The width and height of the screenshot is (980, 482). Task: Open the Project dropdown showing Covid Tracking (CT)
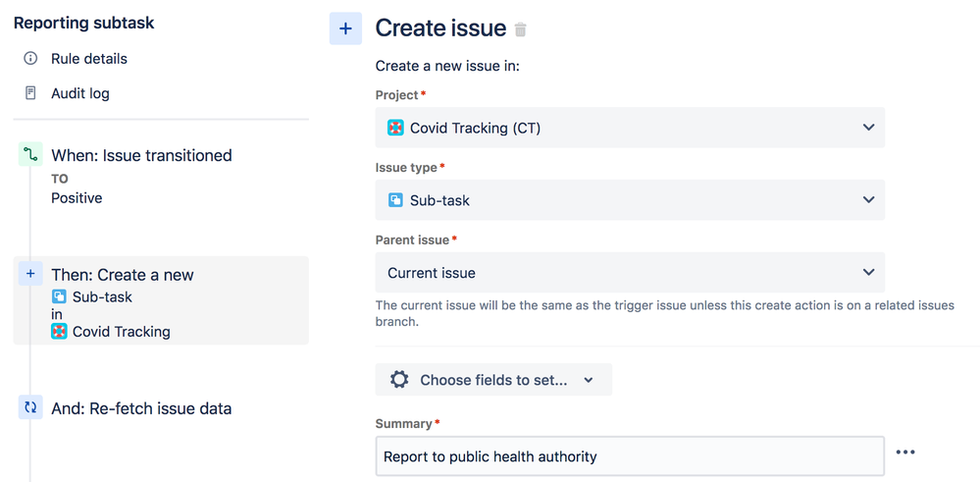pyautogui.click(x=630, y=128)
